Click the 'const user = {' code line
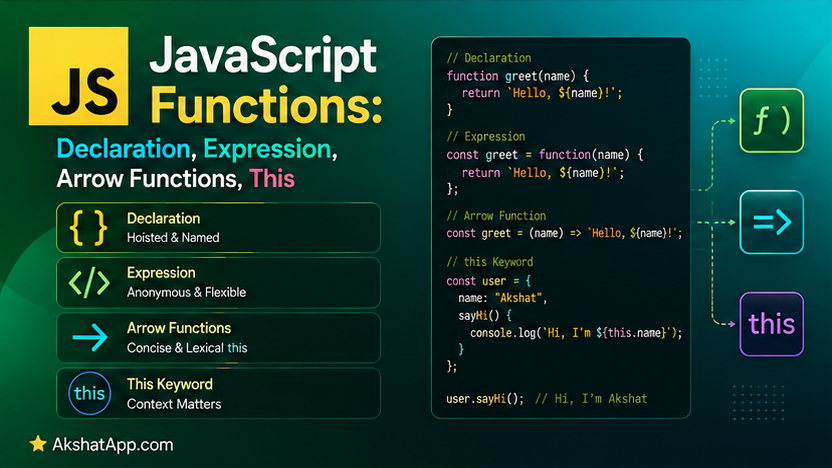This screenshot has height=468, width=832. pos(489,281)
